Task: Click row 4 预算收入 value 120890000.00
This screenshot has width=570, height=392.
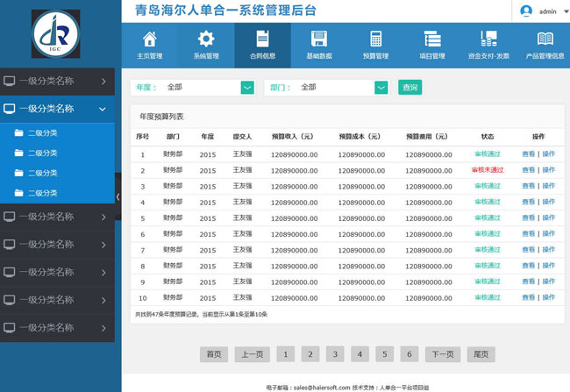Action: click(295, 203)
